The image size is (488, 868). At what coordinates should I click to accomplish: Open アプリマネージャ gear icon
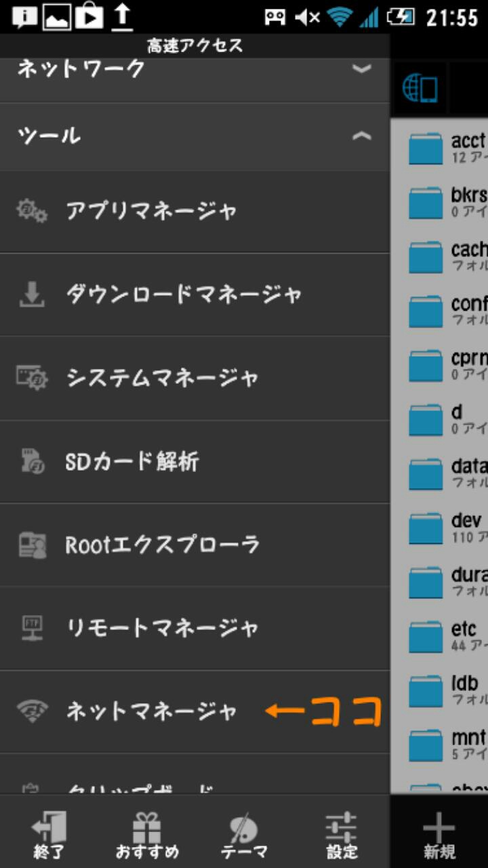32,211
